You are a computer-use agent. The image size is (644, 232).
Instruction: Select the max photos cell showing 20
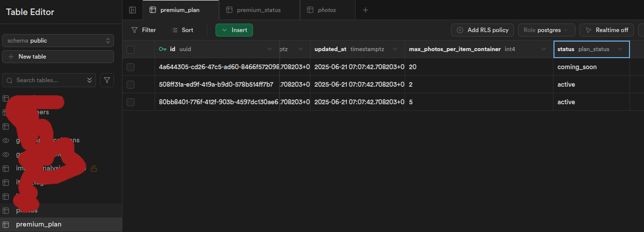click(479, 67)
